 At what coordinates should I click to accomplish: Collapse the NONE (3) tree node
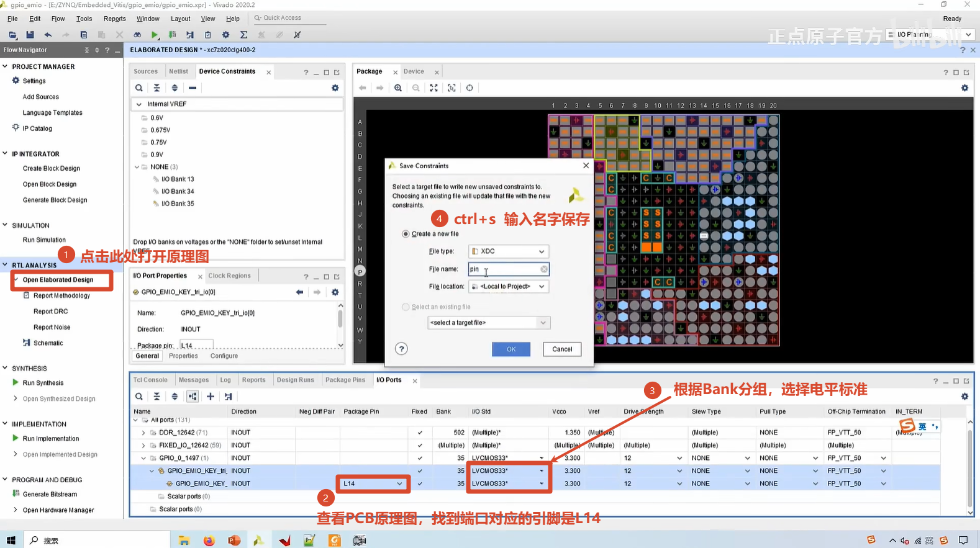point(137,167)
